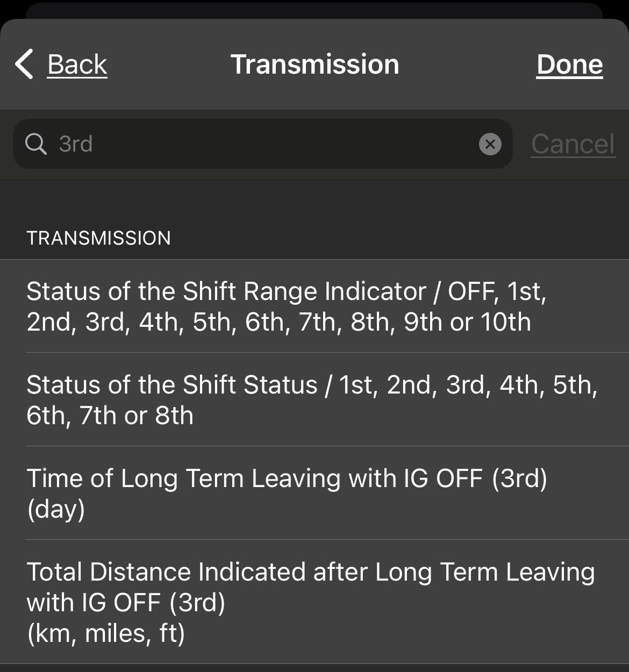Screen dimensions: 629x672
Task: Tap the TRANSMISSION section header label
Action: tap(98, 238)
